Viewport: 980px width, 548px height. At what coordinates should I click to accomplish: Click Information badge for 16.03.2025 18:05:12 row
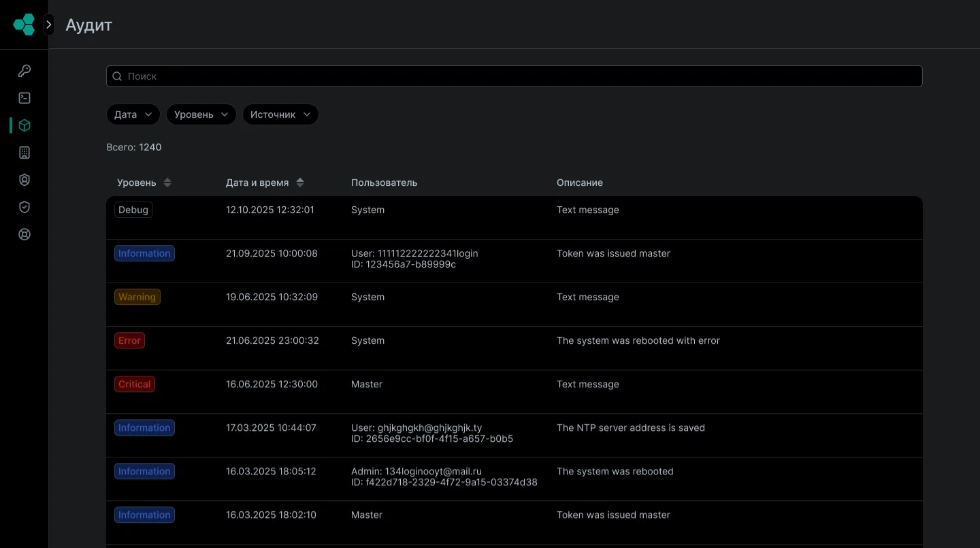[x=144, y=471]
